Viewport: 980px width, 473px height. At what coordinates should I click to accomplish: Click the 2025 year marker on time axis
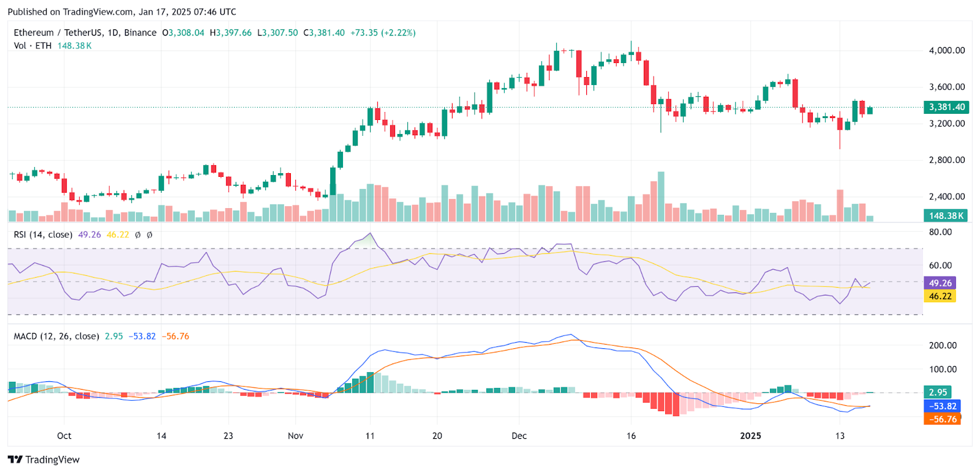(x=750, y=436)
